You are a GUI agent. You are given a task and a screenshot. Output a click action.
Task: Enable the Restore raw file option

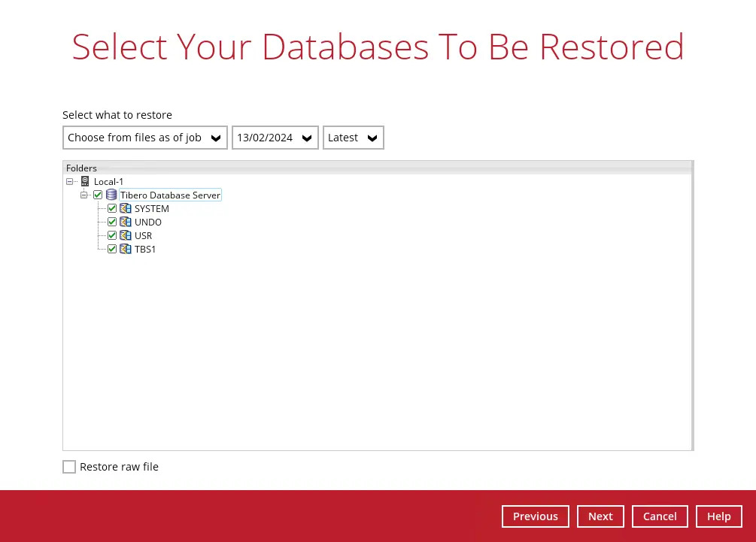[69, 467]
